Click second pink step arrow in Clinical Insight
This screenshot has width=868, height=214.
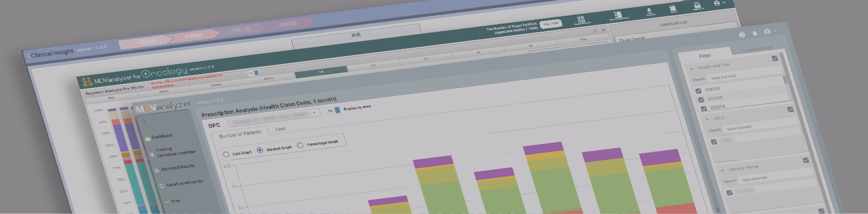click(x=193, y=35)
